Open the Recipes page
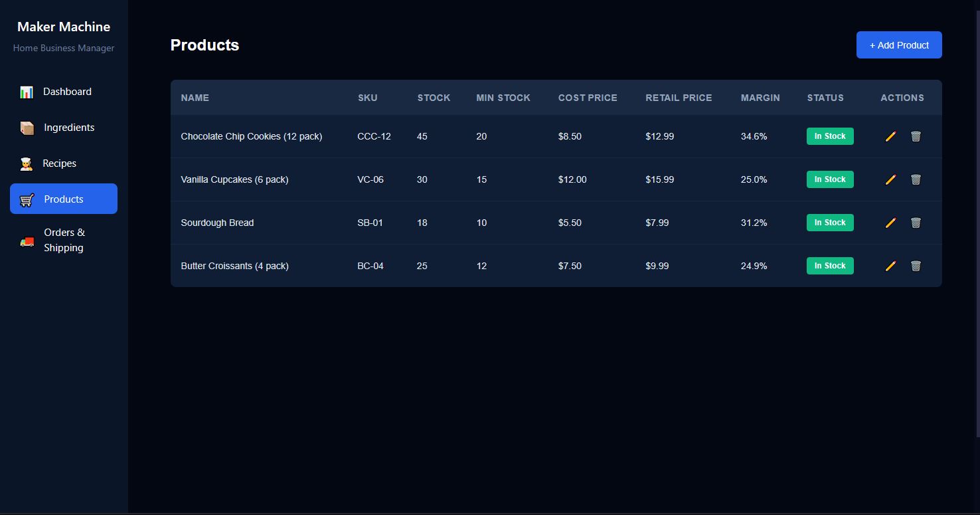This screenshot has height=515, width=980. 59,163
